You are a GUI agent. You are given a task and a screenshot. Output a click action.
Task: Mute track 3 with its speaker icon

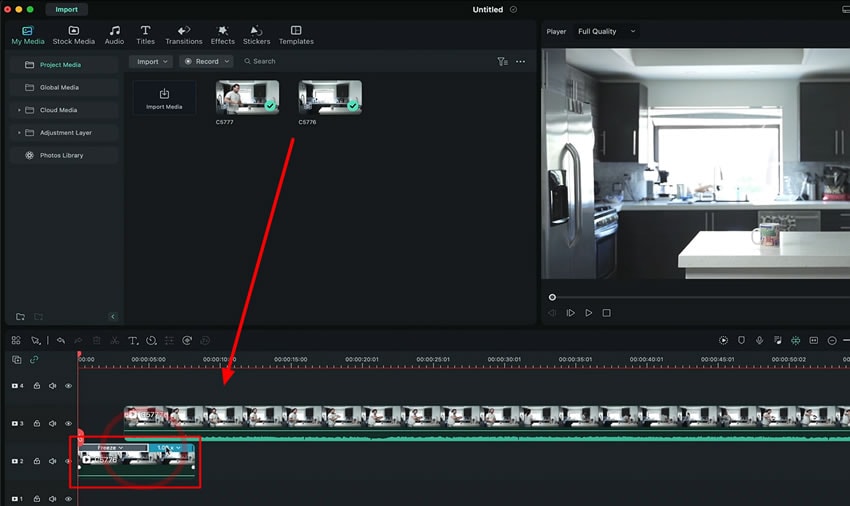click(53, 424)
